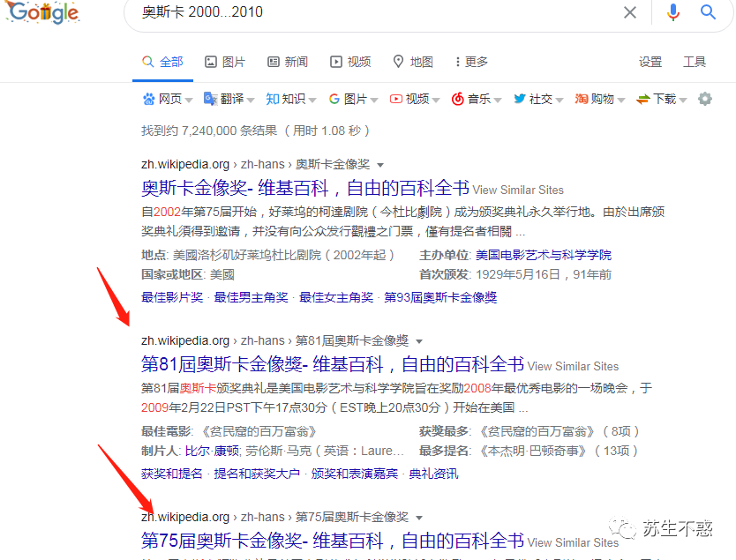This screenshot has height=560, width=736.
Task: Switch to the 新闻 tab
Action: [288, 62]
